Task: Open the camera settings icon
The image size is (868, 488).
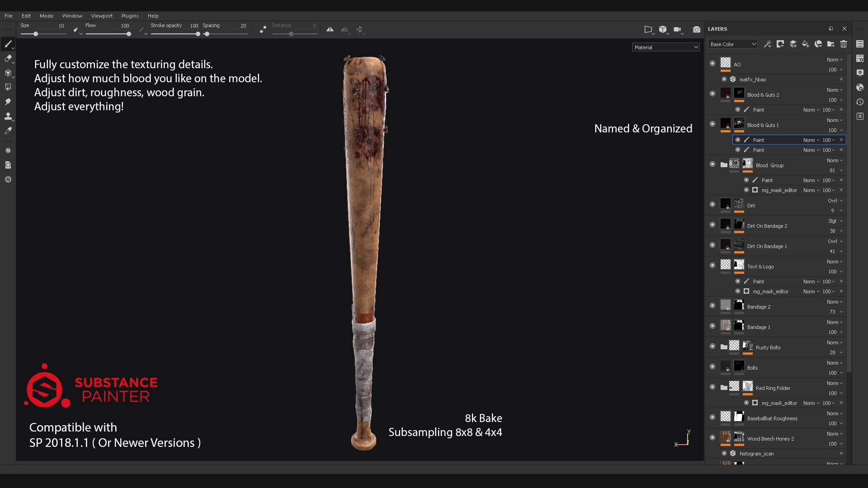Action: (x=677, y=29)
